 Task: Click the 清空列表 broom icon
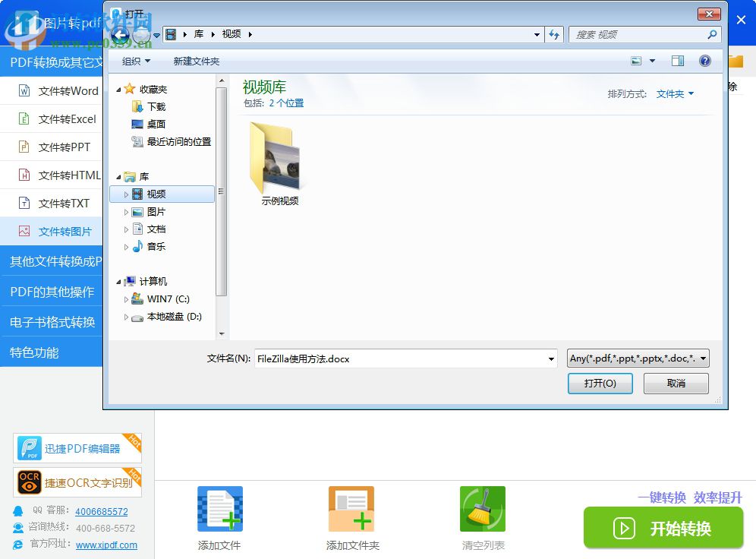(x=483, y=509)
